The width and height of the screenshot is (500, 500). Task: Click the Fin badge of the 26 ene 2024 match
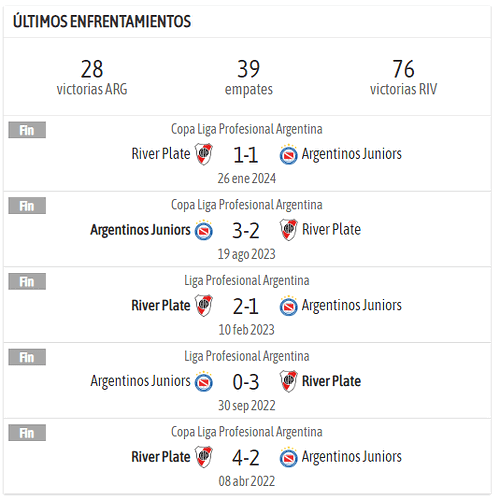pyautogui.click(x=27, y=130)
